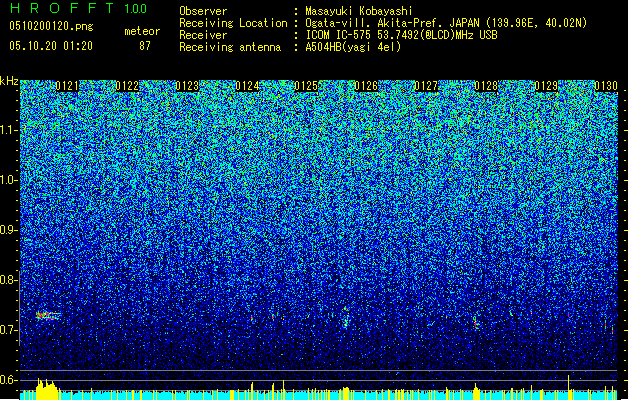Click the 0.8 kHz axis tick label
629x400 pixels.
(x=8, y=280)
